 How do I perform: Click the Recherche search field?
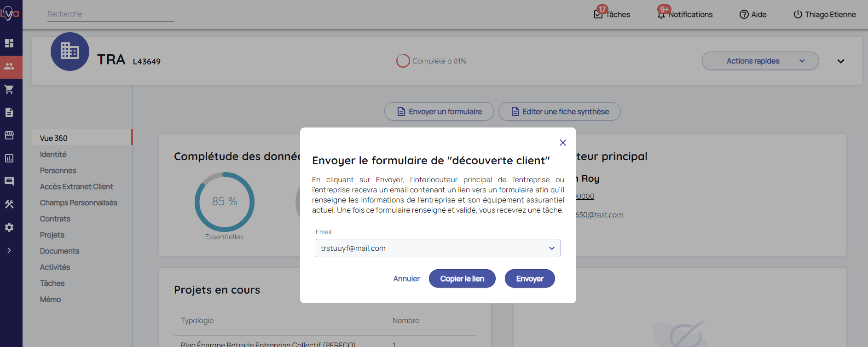pyautogui.click(x=110, y=14)
